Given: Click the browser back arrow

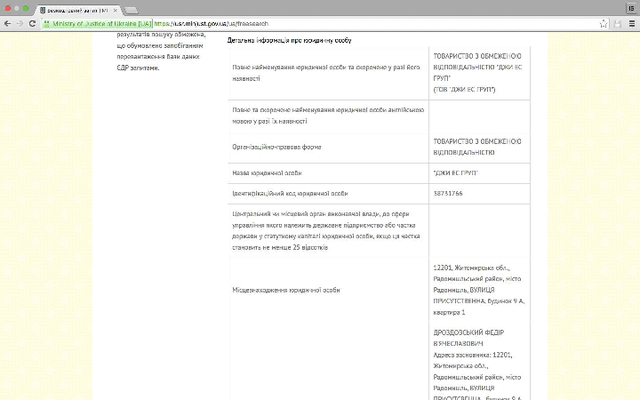Looking at the screenshot, I should (7, 22).
